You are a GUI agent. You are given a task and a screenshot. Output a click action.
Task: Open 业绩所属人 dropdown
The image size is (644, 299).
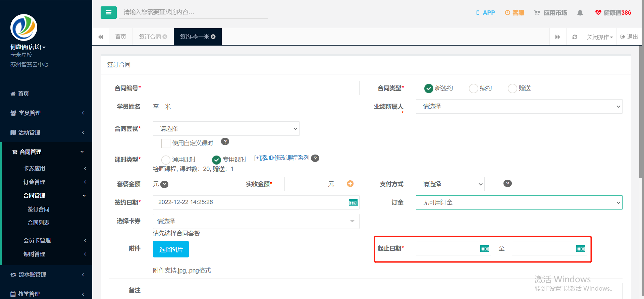(519, 106)
